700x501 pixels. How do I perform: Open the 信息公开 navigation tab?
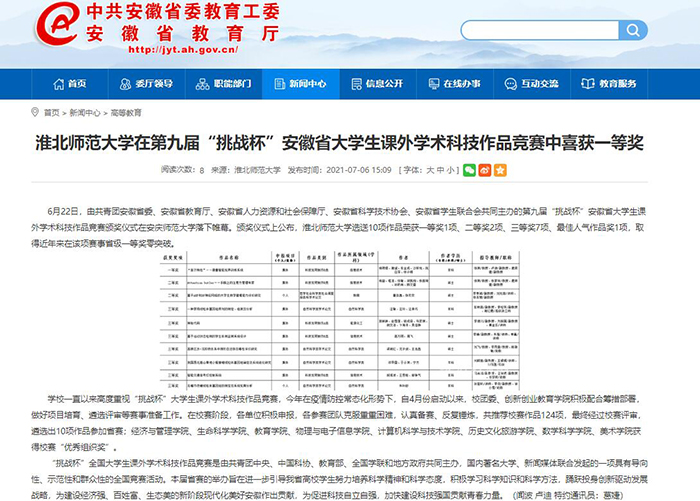pos(378,84)
